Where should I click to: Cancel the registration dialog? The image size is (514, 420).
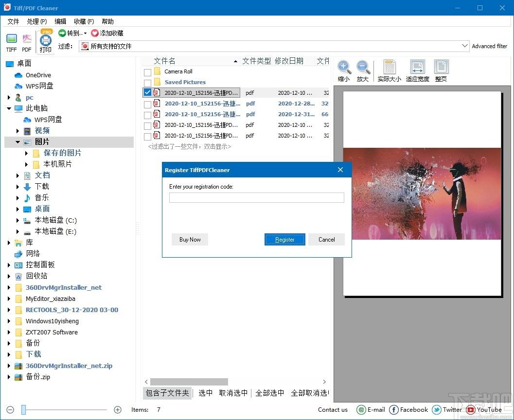(x=326, y=240)
